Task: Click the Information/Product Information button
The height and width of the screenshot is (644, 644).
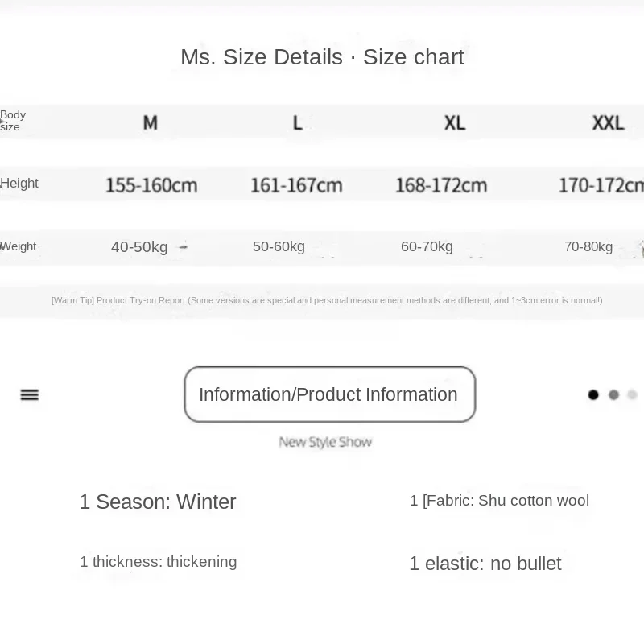Action: click(330, 394)
